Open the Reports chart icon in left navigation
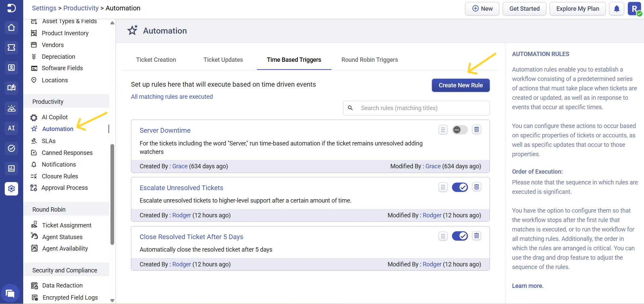The image size is (644, 304). click(11, 168)
